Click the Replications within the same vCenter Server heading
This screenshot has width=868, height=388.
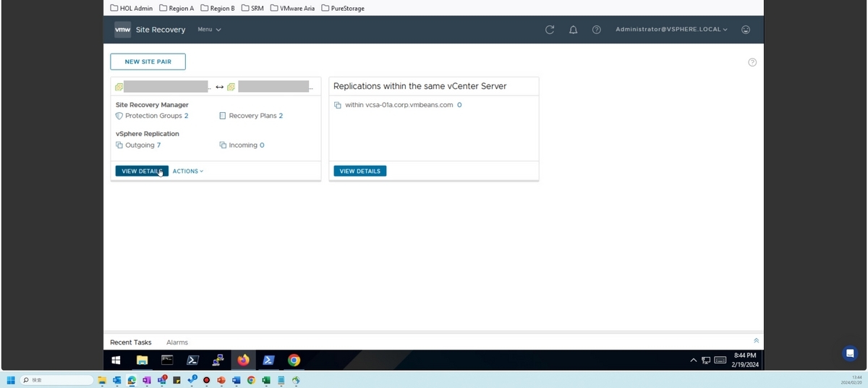pyautogui.click(x=420, y=86)
